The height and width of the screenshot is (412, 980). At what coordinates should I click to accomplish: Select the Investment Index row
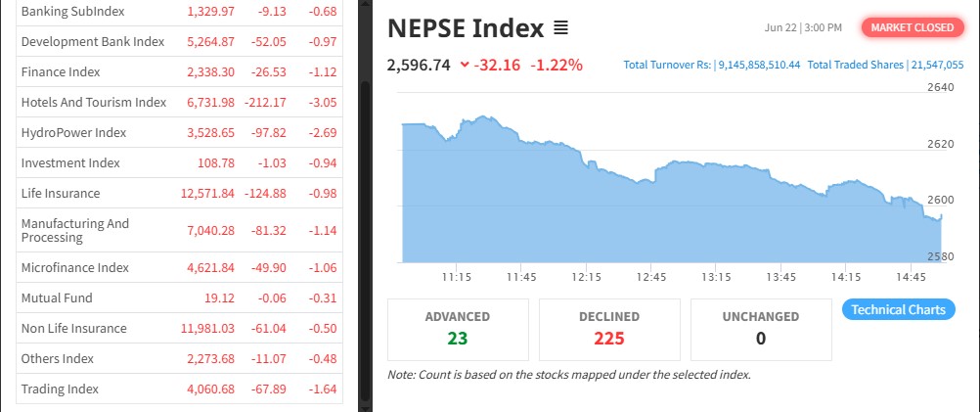(x=70, y=162)
